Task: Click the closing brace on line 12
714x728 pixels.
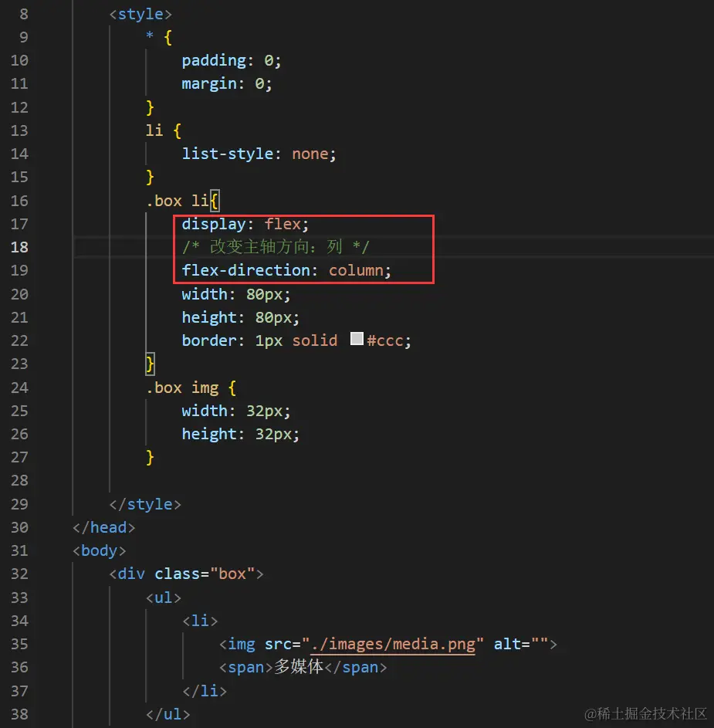Action: 150,108
